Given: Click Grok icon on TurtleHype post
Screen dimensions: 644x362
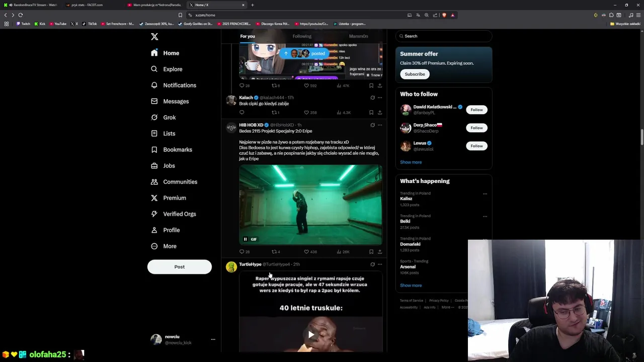Looking at the screenshot, I should click(372, 264).
